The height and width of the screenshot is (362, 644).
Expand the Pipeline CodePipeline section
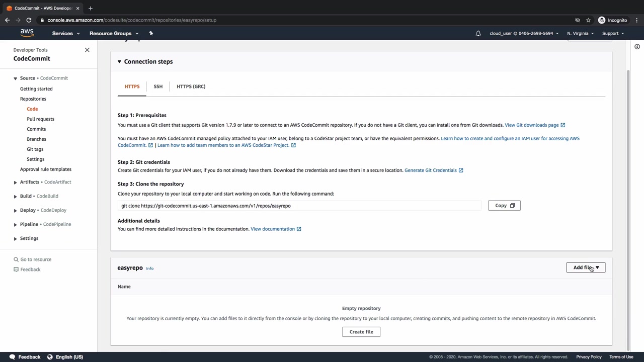click(15, 224)
